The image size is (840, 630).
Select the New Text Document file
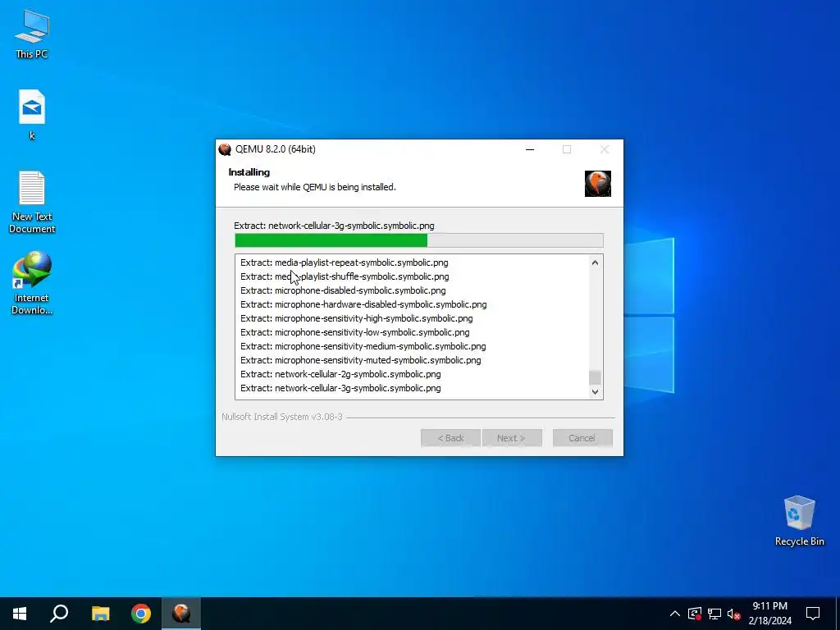pos(32,203)
